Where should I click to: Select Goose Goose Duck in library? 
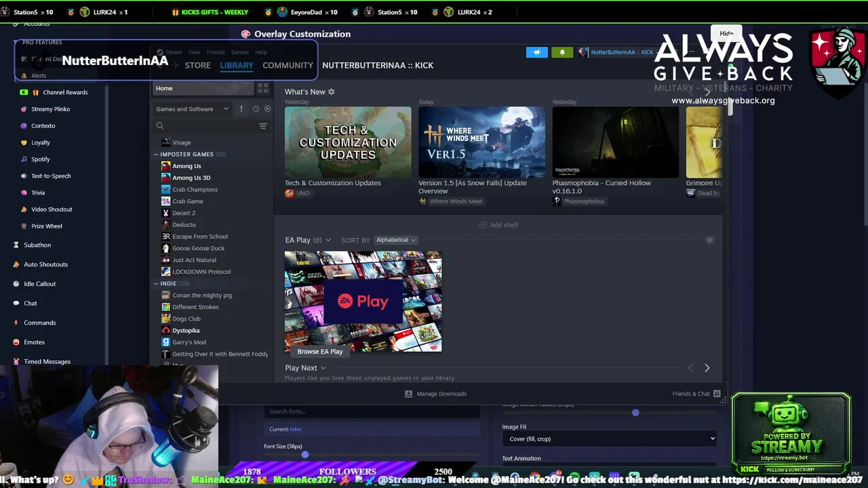pyautogui.click(x=198, y=248)
